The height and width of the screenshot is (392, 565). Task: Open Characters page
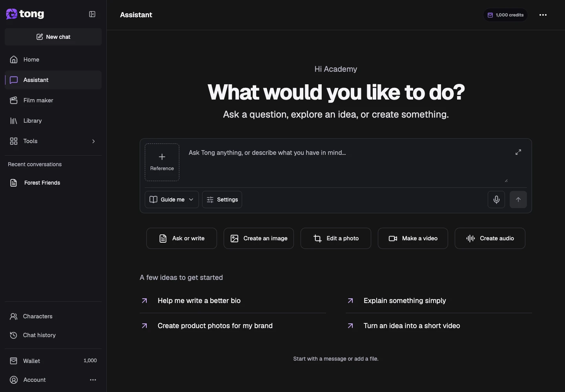pos(53,316)
